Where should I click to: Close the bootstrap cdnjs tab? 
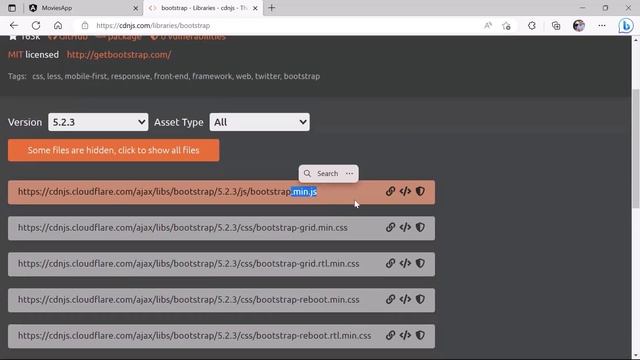(x=255, y=8)
